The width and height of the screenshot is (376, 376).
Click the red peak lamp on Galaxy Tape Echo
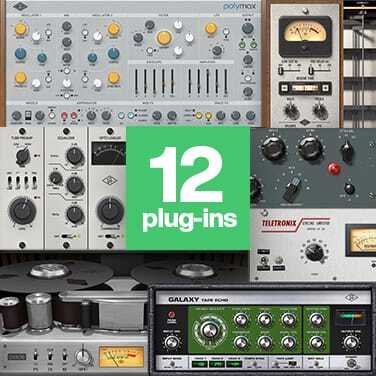[172, 315]
